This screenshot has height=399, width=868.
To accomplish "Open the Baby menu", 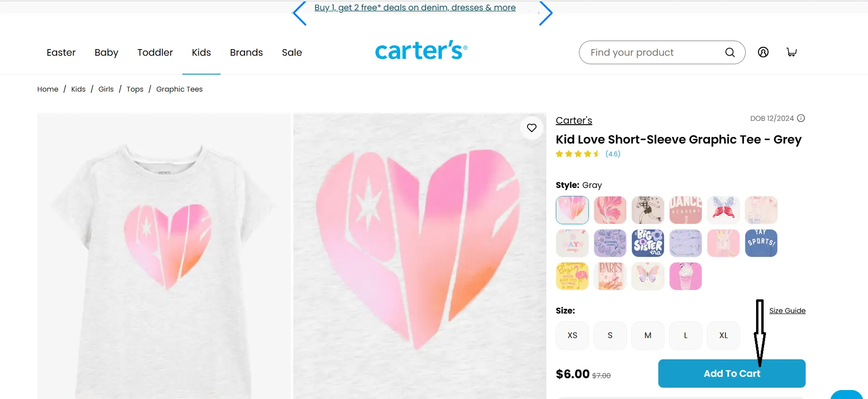I will pos(106,52).
